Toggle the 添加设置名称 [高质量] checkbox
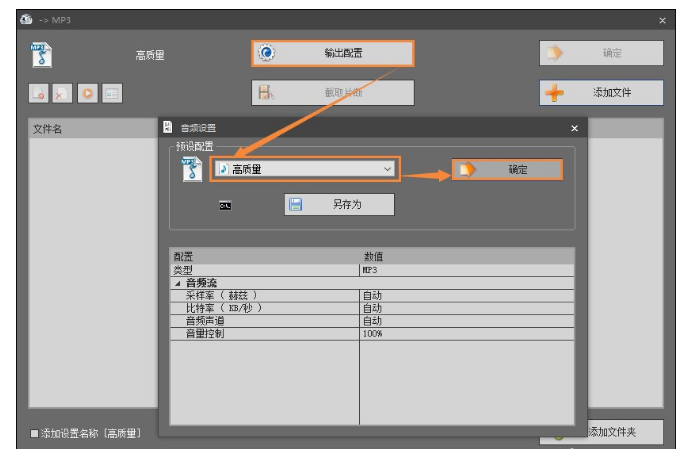The width and height of the screenshot is (684, 449). (x=35, y=433)
